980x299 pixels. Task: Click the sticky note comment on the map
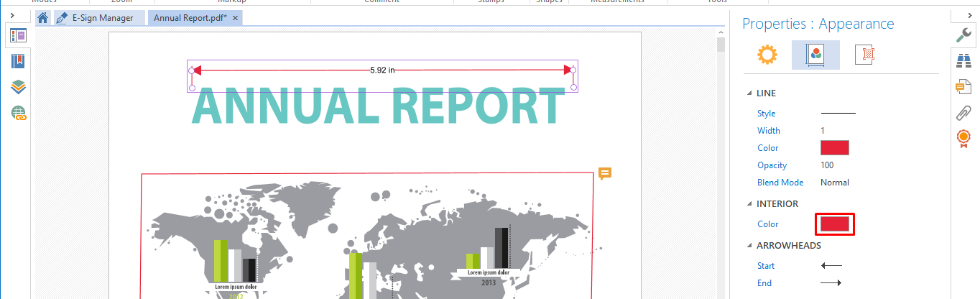[605, 173]
